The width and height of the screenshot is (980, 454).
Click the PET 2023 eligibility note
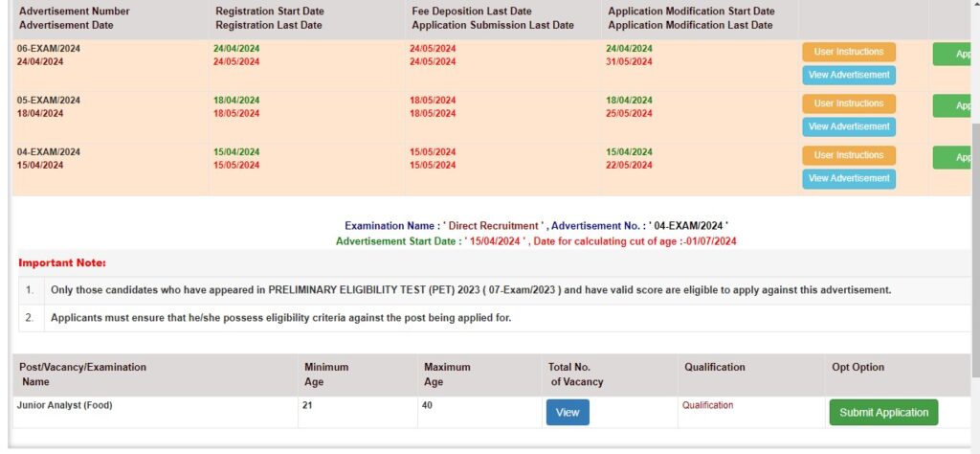point(471,290)
